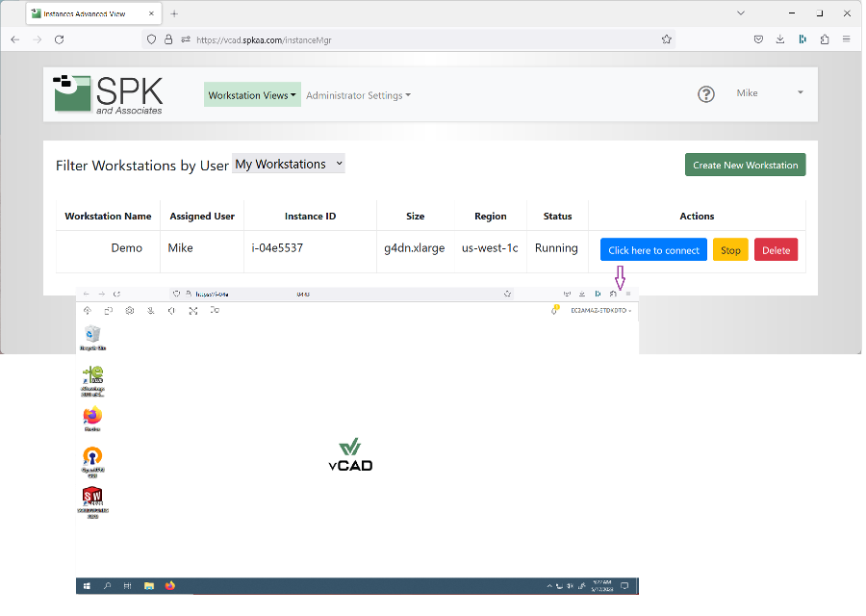Open the SOLIDWORKS desktop shortcut

pyautogui.click(x=92, y=501)
